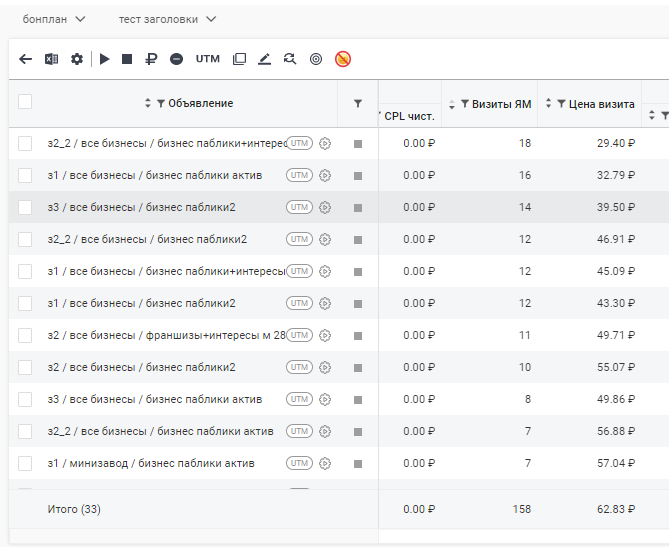Click total visit price 62.83 ₽
Image resolution: width=669 pixels, height=547 pixels.
click(616, 509)
